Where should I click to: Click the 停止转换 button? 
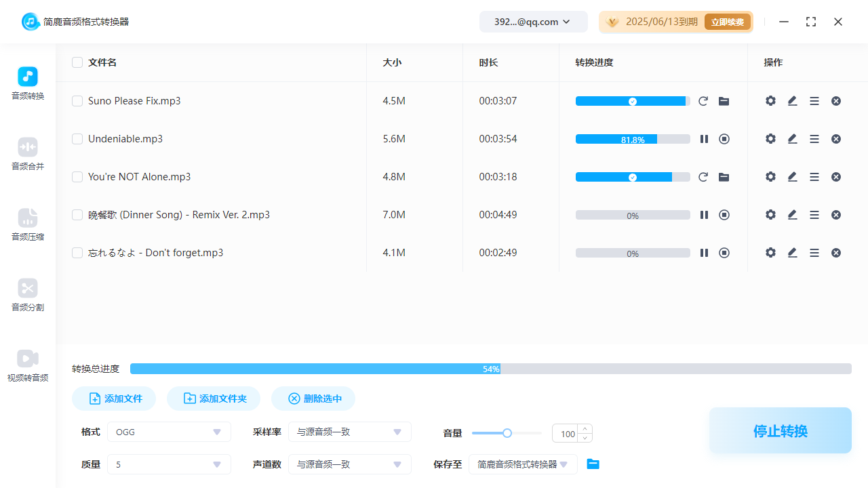(x=780, y=431)
